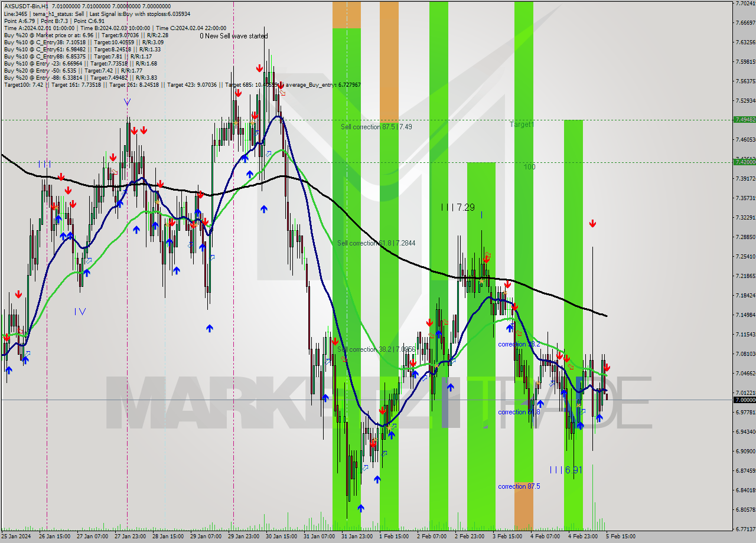Click the blue 'V' wave label at the top

pyautogui.click(x=127, y=102)
